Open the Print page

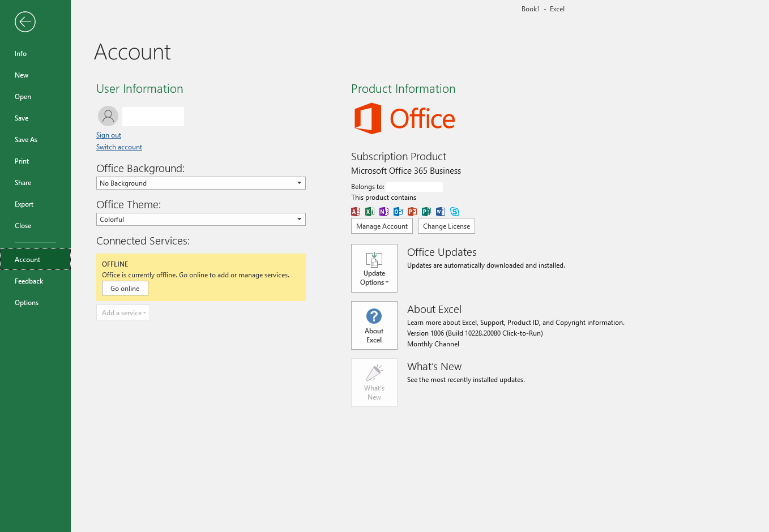click(35, 161)
